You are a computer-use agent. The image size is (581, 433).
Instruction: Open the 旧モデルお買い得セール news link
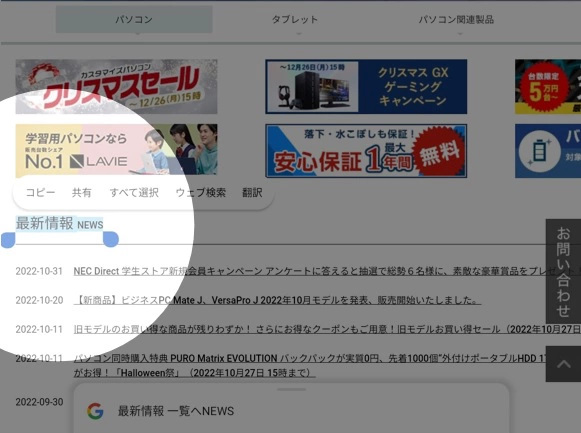pyautogui.click(x=327, y=329)
